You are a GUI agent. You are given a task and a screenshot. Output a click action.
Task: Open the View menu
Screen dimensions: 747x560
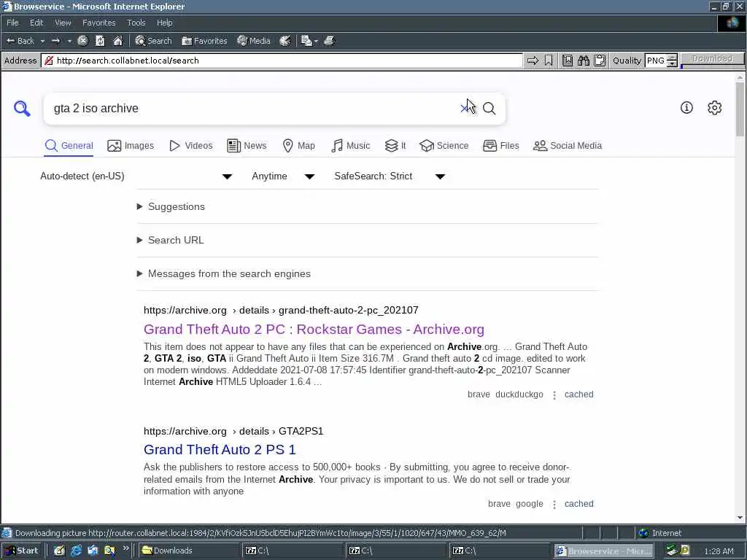tap(63, 23)
